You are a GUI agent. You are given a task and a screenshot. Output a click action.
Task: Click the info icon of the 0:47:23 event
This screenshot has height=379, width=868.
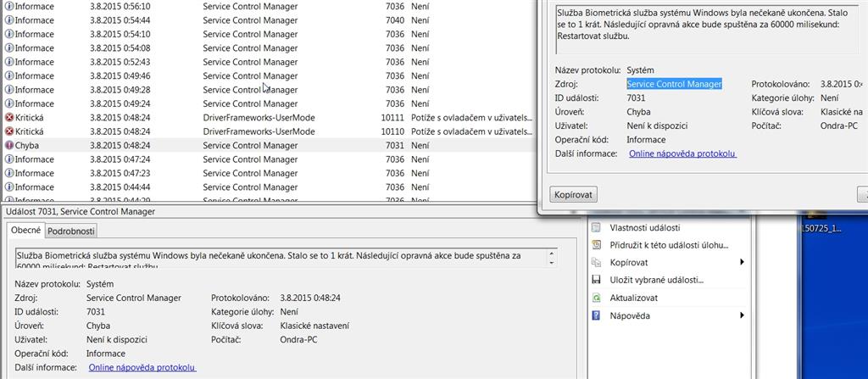(8, 173)
